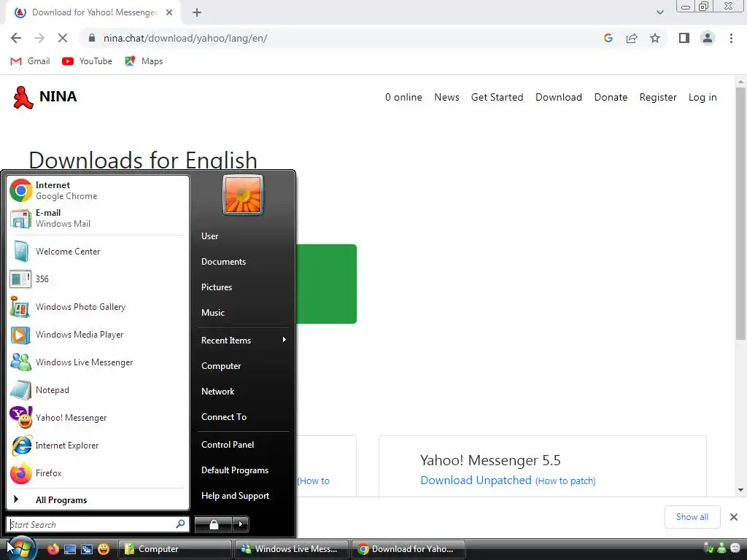This screenshot has width=747, height=560.
Task: Open News page on NINA
Action: [x=446, y=97]
